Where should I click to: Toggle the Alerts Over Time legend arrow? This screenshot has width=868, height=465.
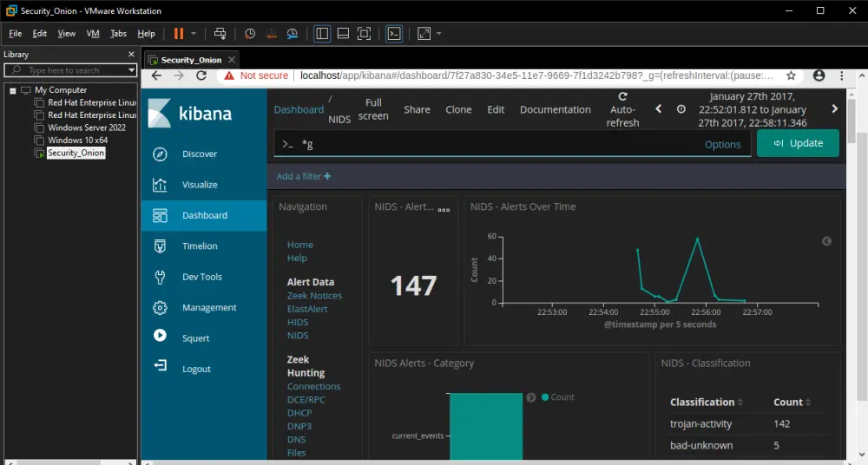tap(826, 241)
